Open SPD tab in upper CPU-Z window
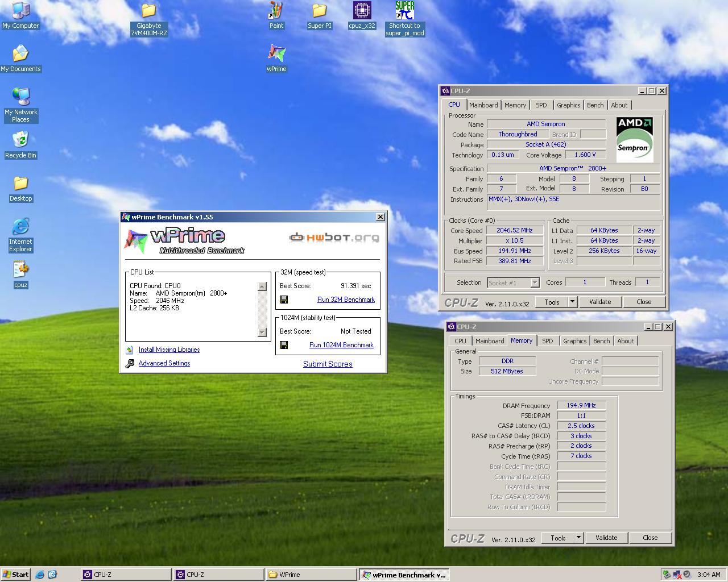Image resolution: width=728 pixels, height=582 pixels. pos(541,105)
